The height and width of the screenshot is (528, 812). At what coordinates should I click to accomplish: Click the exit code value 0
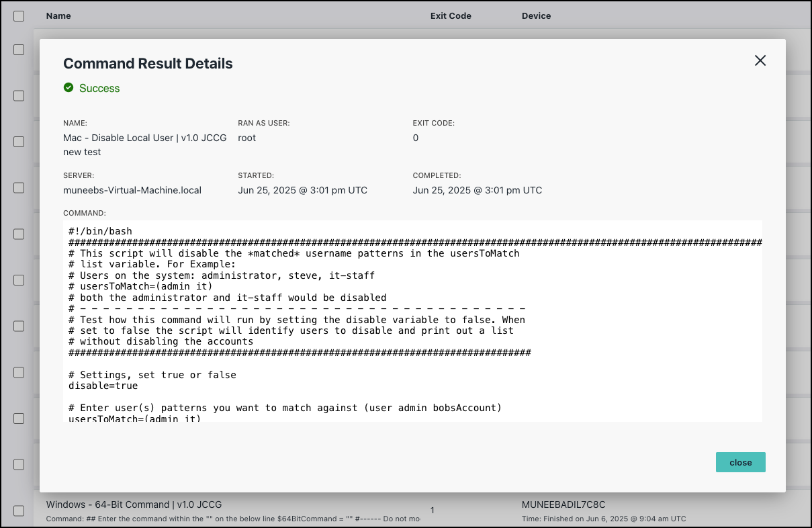[415, 138]
